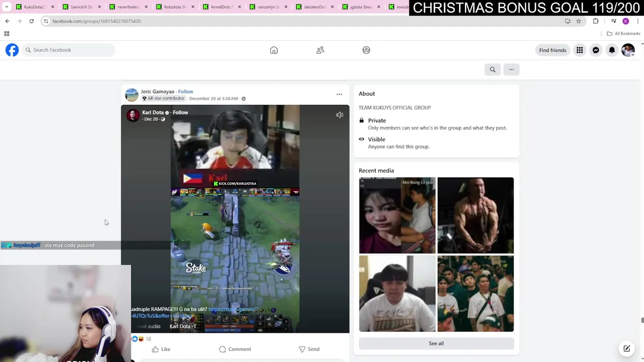Open the Messenger icon
Image resolution: width=644 pixels, height=362 pixels.
[x=596, y=50]
